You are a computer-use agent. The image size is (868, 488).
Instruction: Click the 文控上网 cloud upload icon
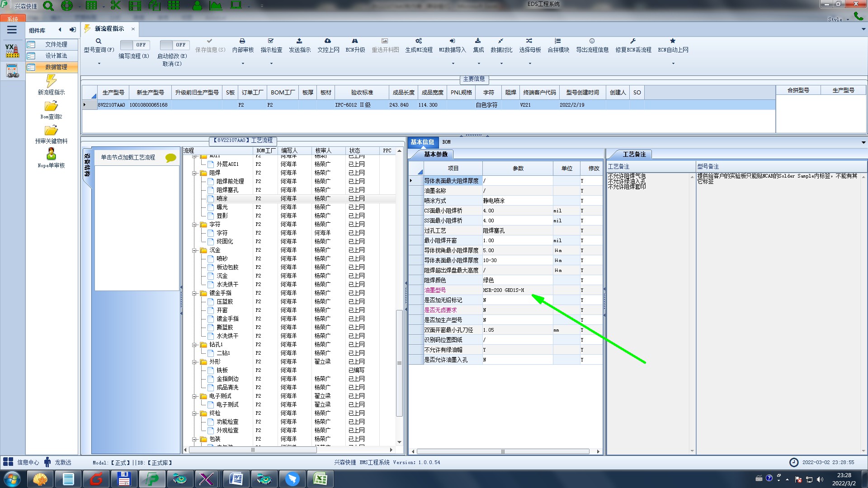[328, 41]
